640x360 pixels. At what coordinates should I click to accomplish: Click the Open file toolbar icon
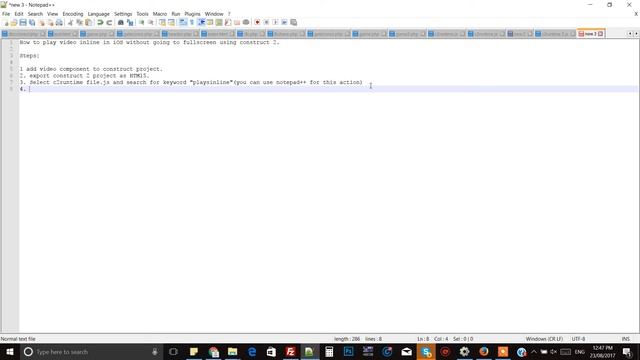click(14, 22)
